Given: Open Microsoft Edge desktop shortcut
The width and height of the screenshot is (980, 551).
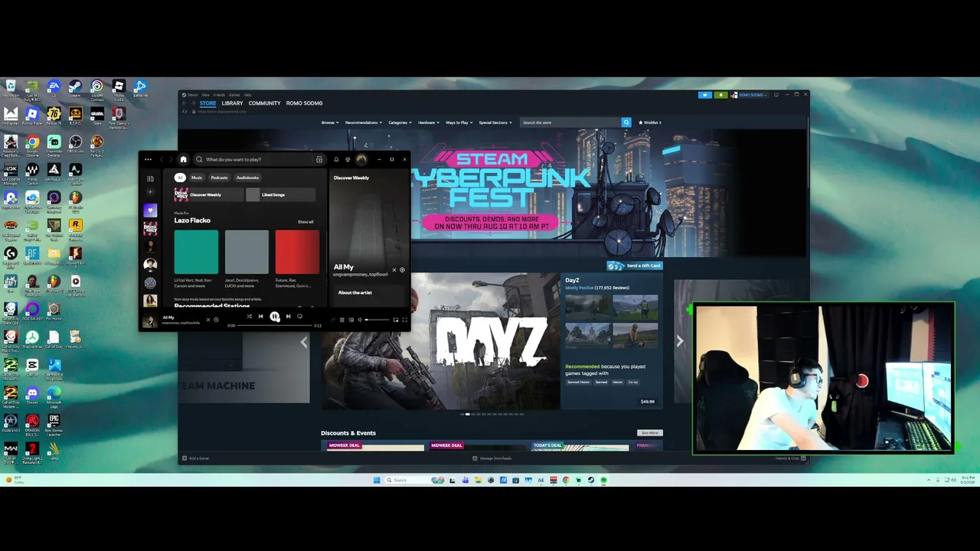Looking at the screenshot, I should pos(54,396).
